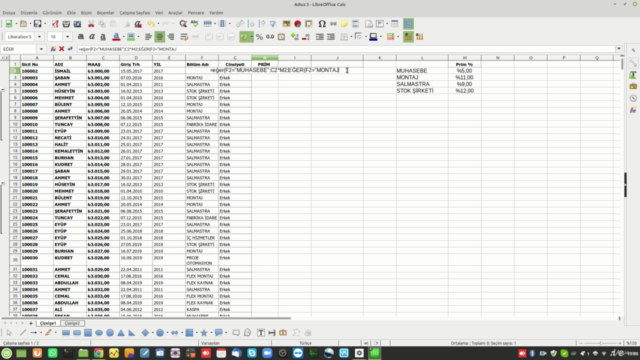Select the text box drawing tool
The width and height of the screenshot is (640, 360).
(261, 333)
